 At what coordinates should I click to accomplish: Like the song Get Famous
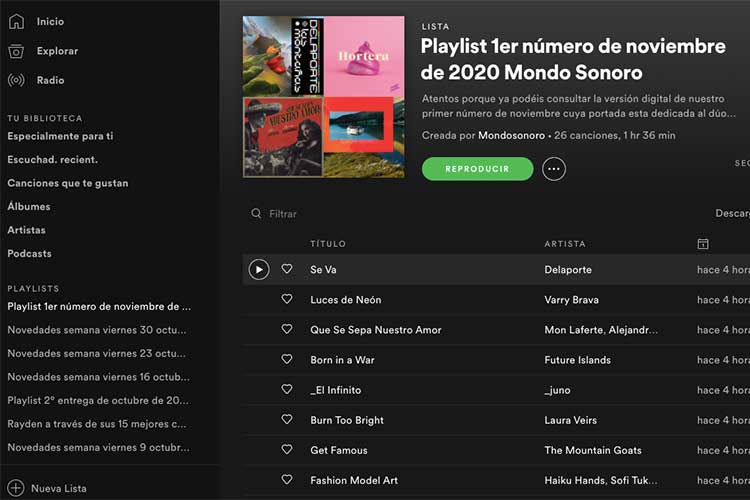coord(287,450)
